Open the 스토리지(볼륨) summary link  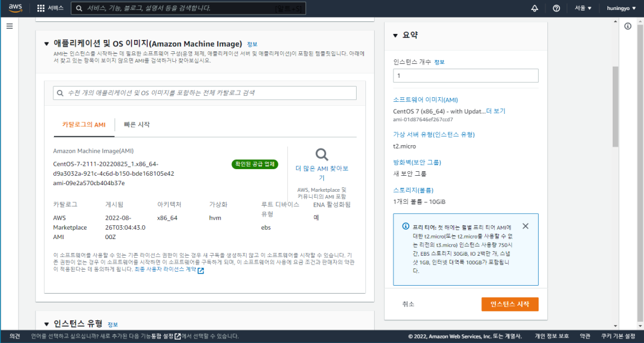[413, 190]
